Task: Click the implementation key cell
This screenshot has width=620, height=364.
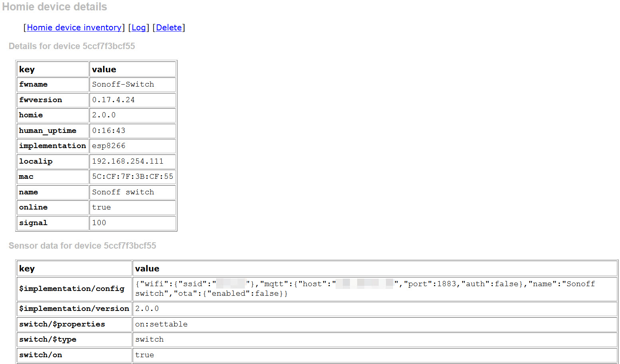Action: coord(53,146)
